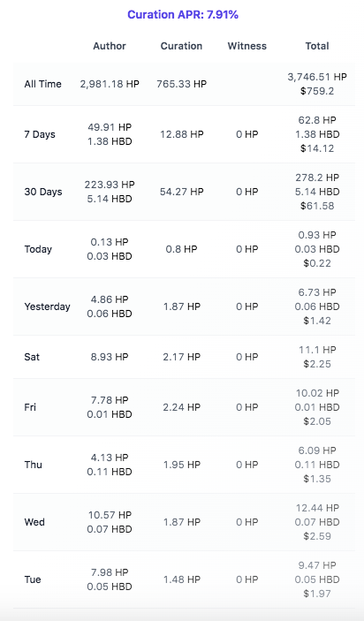Click the Wed row label

(34, 522)
